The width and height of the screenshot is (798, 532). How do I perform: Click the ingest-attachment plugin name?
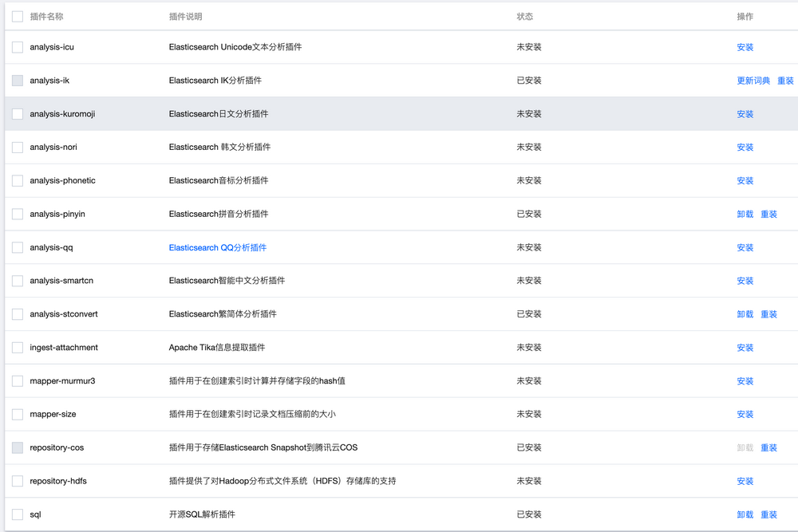coord(64,348)
